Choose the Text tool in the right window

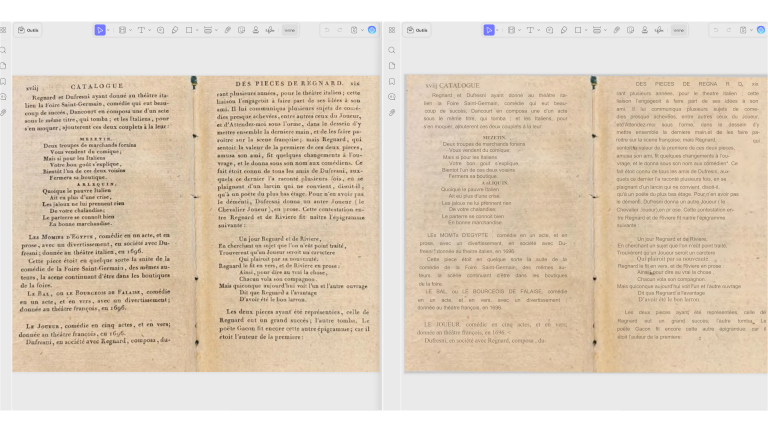click(530, 30)
